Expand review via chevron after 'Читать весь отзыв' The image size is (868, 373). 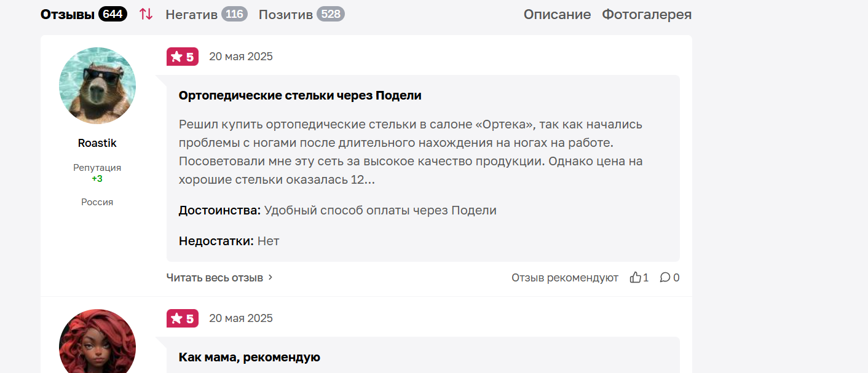click(x=270, y=278)
